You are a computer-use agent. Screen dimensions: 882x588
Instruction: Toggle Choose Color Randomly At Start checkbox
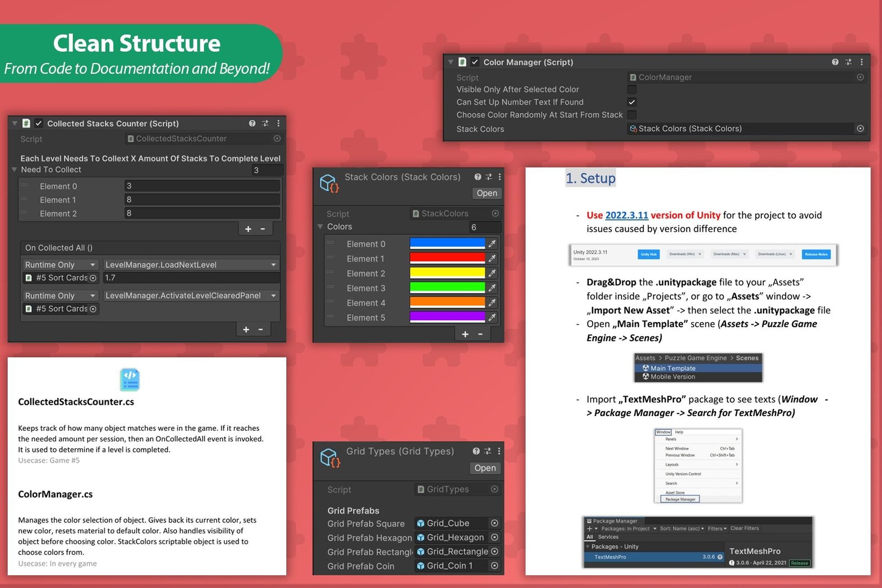point(632,115)
